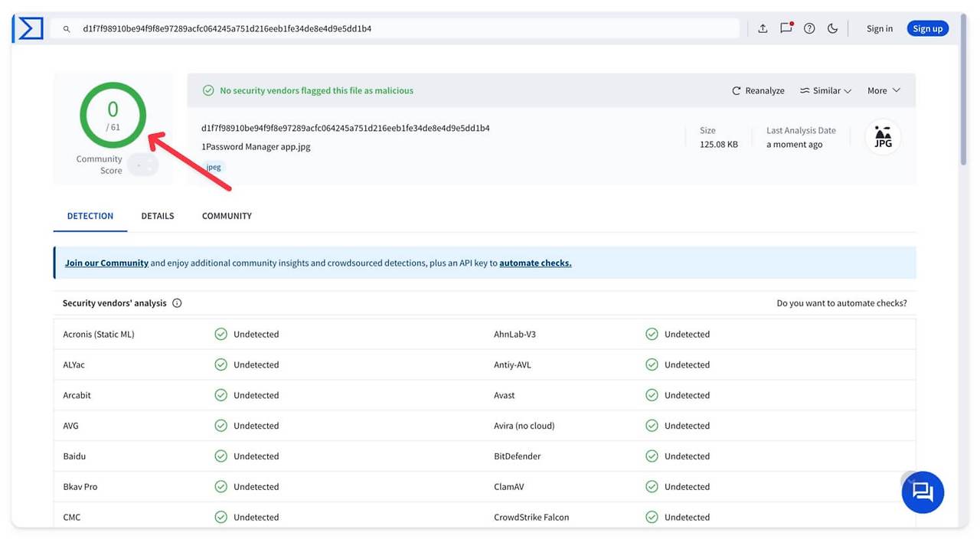Select the hash search input field
This screenshot has height=539, width=980.
point(395,28)
